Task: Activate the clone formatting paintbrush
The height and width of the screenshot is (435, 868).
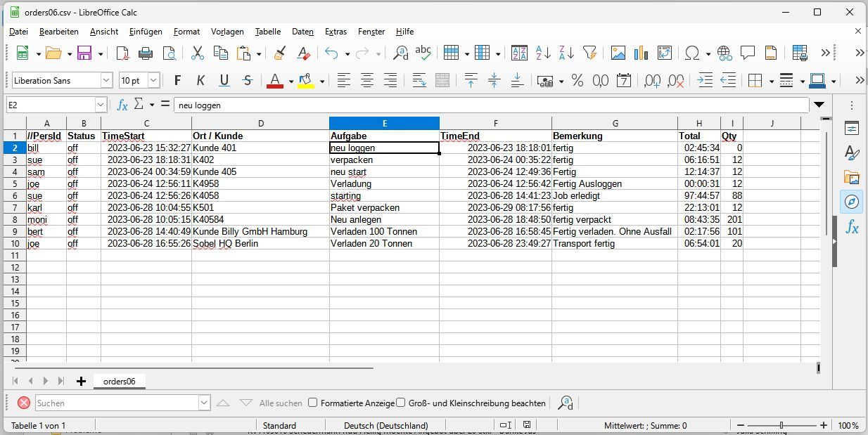Action: [280, 53]
